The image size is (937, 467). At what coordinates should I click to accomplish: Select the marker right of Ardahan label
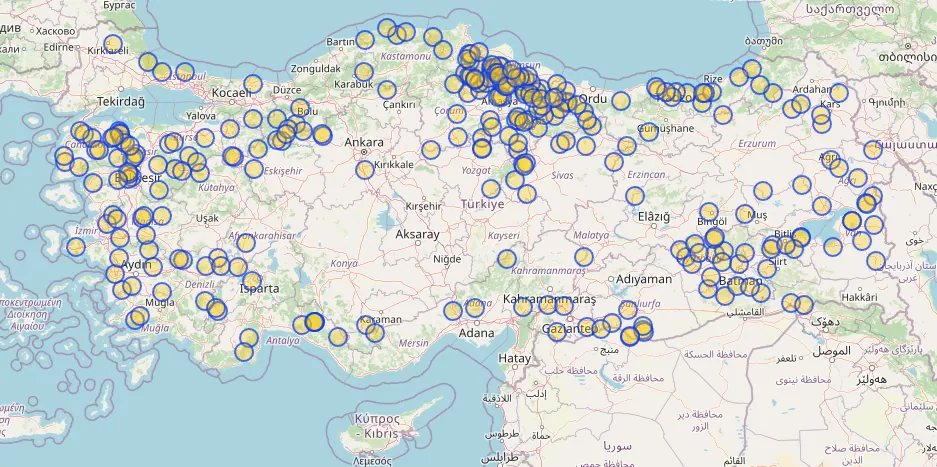(x=838, y=93)
